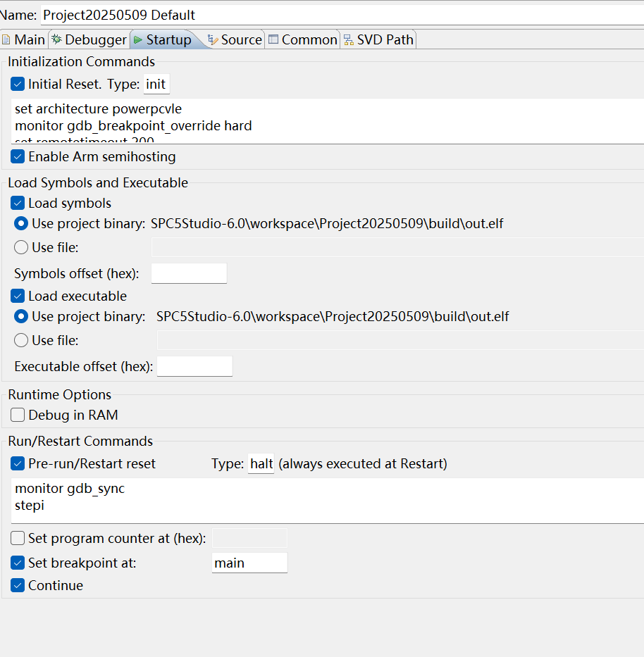The width and height of the screenshot is (644, 657).
Task: Uncheck Load executable
Action: pyautogui.click(x=17, y=296)
